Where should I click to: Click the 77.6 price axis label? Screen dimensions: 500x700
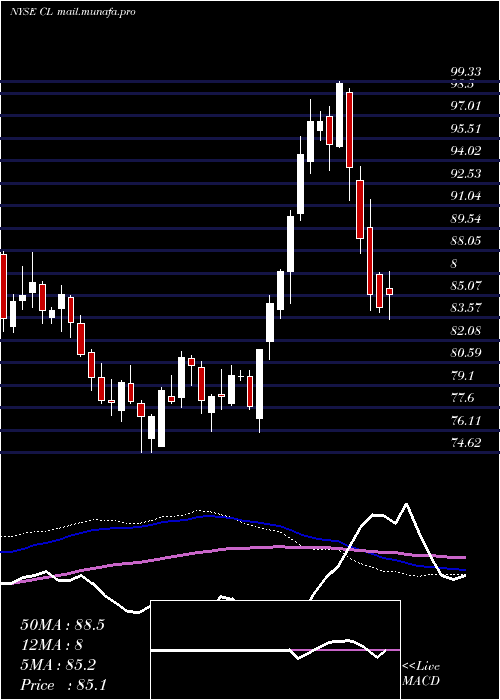tap(462, 398)
